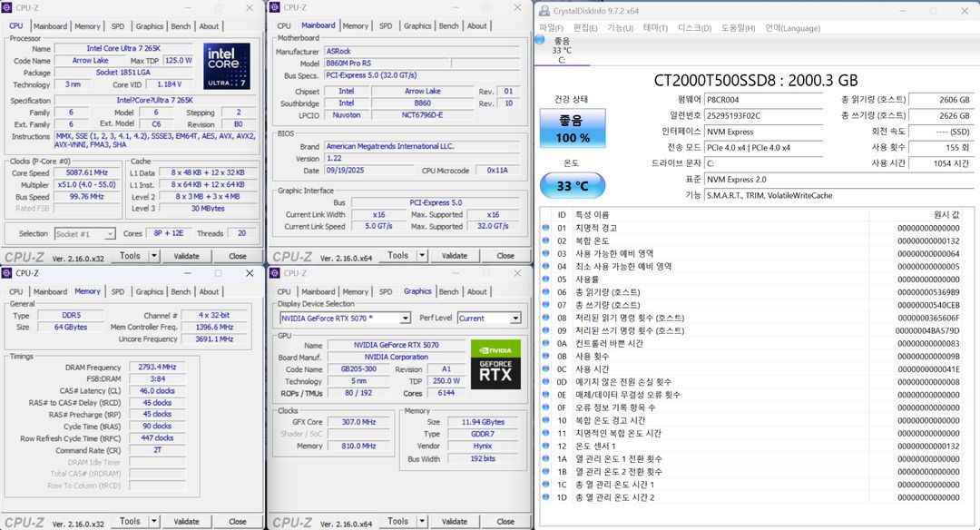Click CPU-Z title icon in CPU window

pos(7,7)
